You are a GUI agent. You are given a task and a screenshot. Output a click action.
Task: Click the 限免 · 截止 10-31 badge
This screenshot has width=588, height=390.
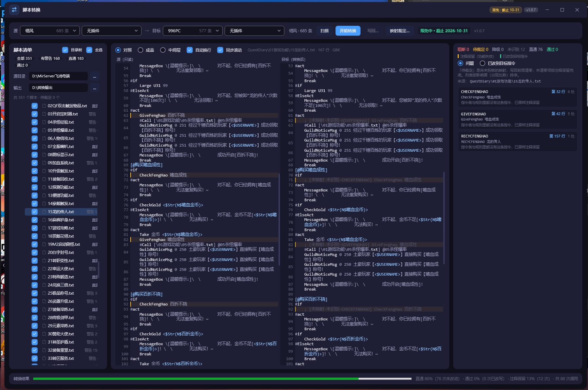pyautogui.click(x=506, y=10)
